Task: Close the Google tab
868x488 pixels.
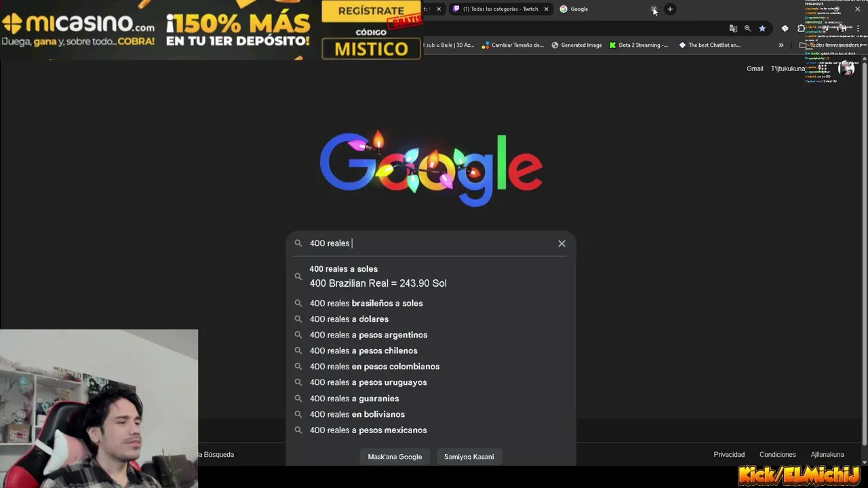Action: click(654, 9)
